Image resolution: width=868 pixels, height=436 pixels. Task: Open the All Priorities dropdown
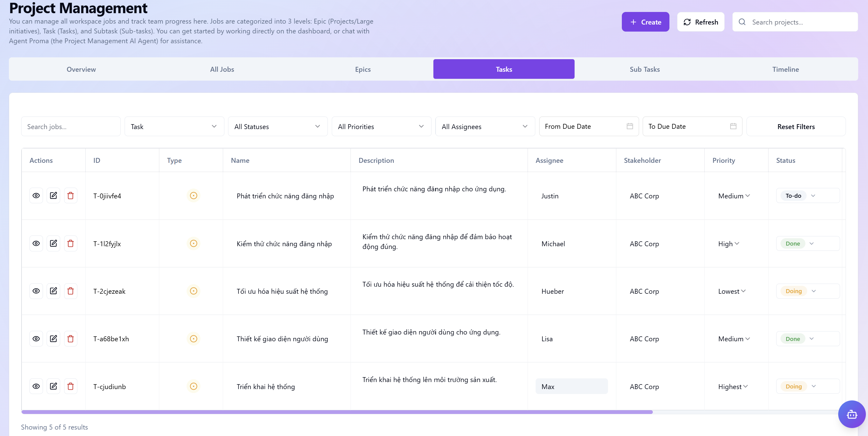[381, 126]
